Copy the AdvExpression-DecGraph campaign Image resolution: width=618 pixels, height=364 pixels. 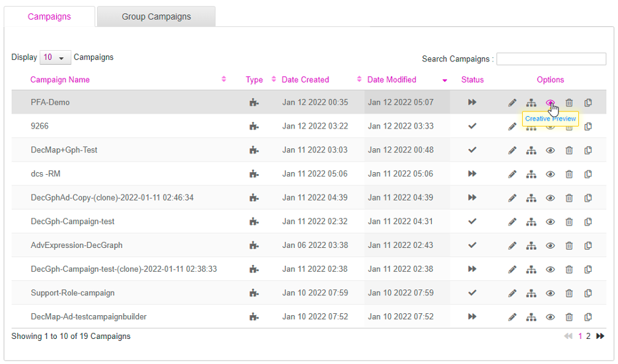point(588,246)
